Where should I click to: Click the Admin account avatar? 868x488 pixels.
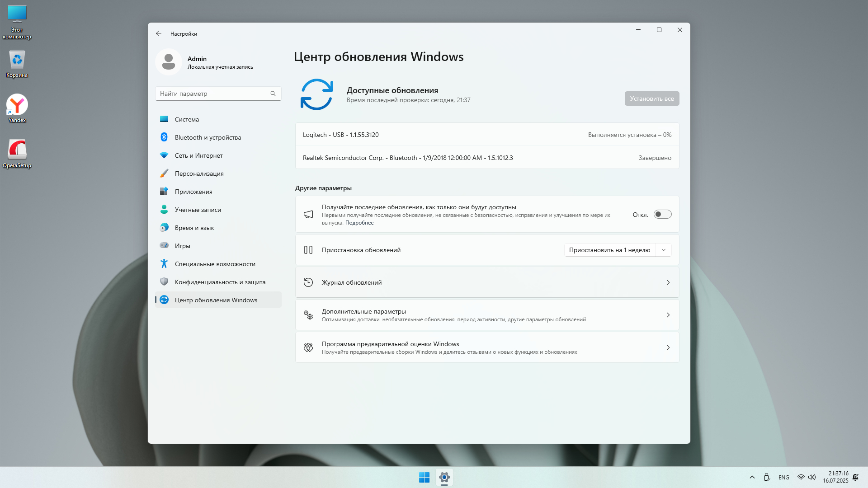click(169, 62)
